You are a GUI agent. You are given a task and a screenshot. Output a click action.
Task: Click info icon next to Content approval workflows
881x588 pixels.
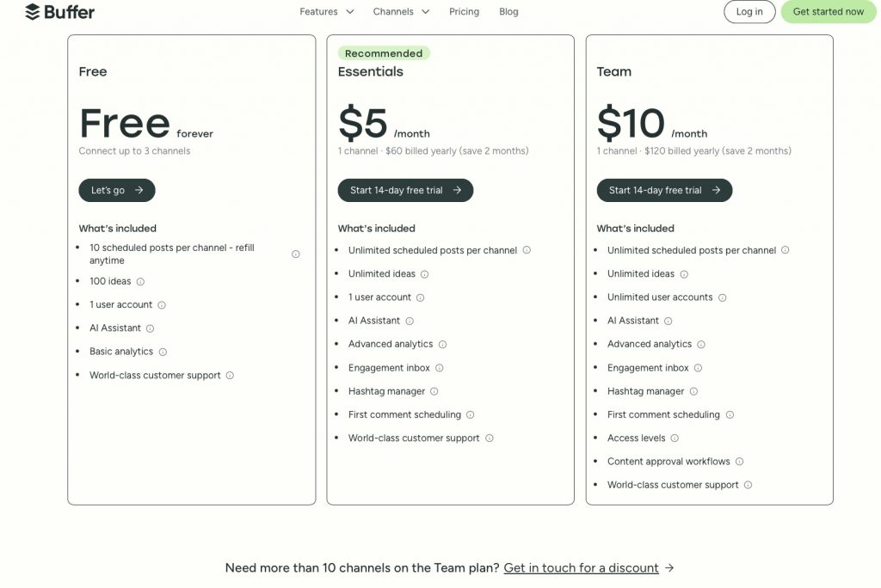(x=739, y=462)
